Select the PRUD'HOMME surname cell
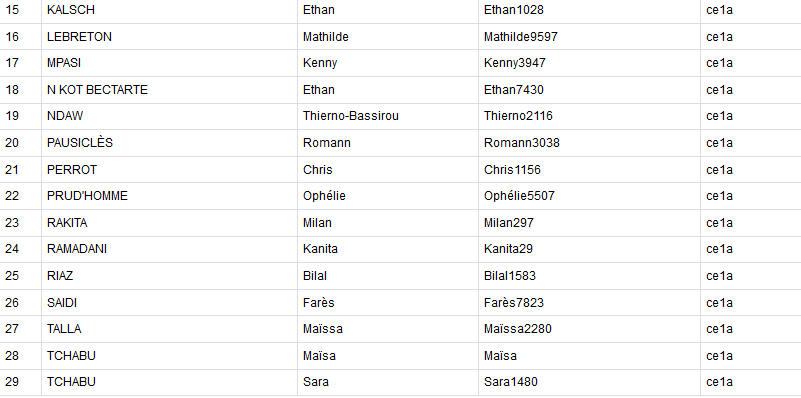The height and width of the screenshot is (398, 801). pos(169,196)
